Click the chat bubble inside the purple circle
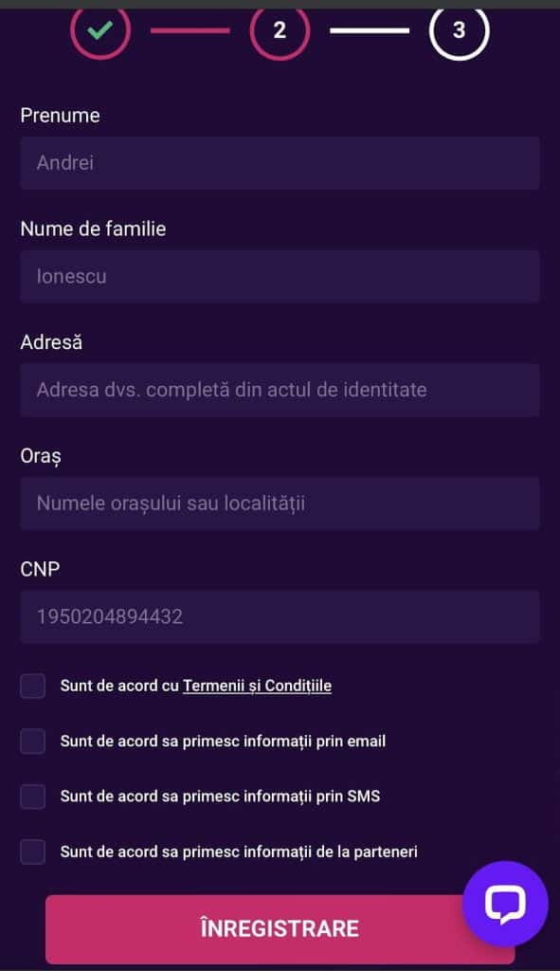Screen dimensions: 560x971 click(x=505, y=902)
